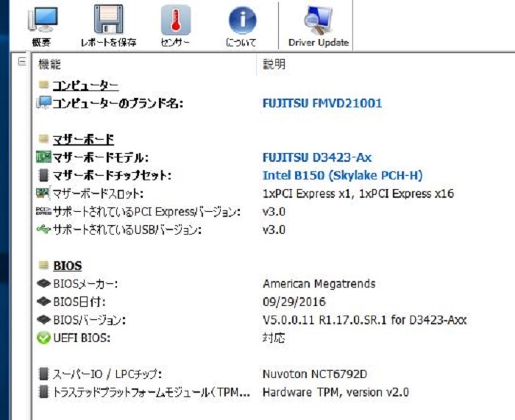This screenshot has height=420, width=515.
Task: Select the スーパーIO / LPCチップ row label
Action: (x=107, y=374)
